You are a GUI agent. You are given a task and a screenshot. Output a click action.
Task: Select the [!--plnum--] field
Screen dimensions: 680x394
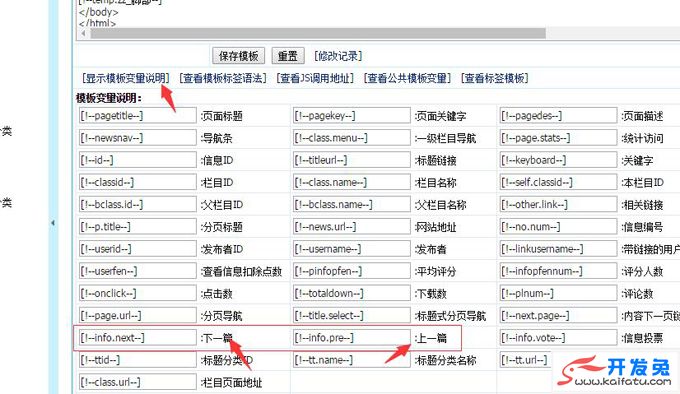coord(558,293)
